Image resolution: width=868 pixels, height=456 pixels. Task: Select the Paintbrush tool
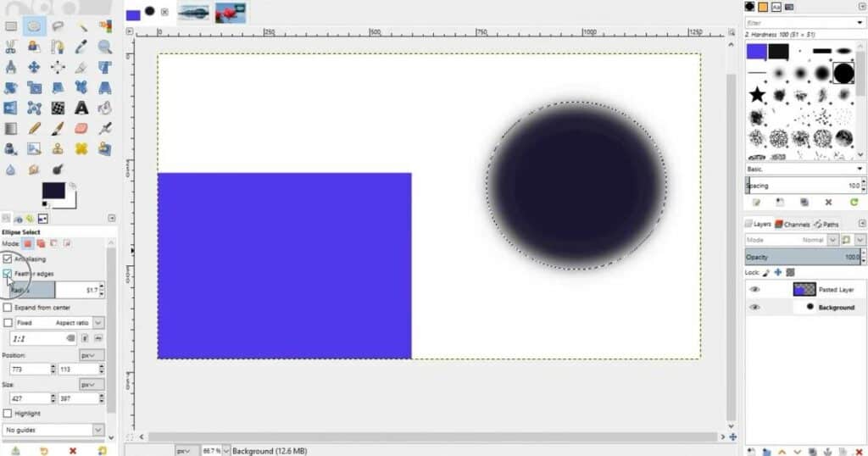[58, 128]
